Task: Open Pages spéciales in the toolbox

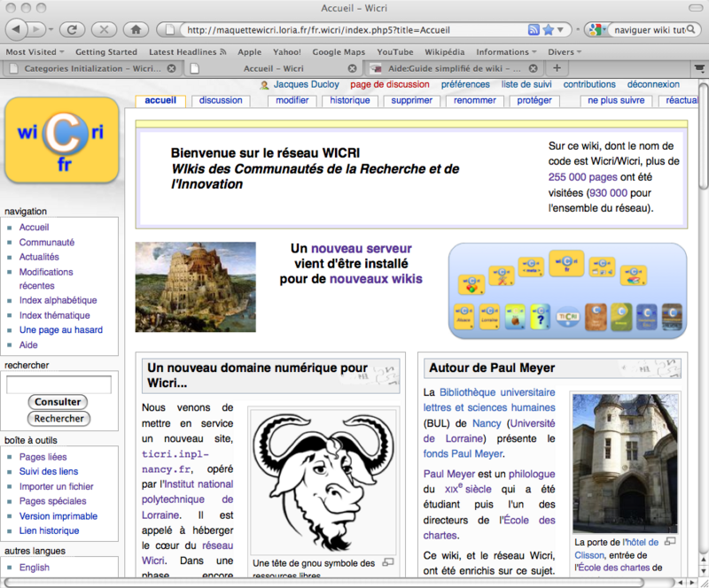Action: coord(52,500)
